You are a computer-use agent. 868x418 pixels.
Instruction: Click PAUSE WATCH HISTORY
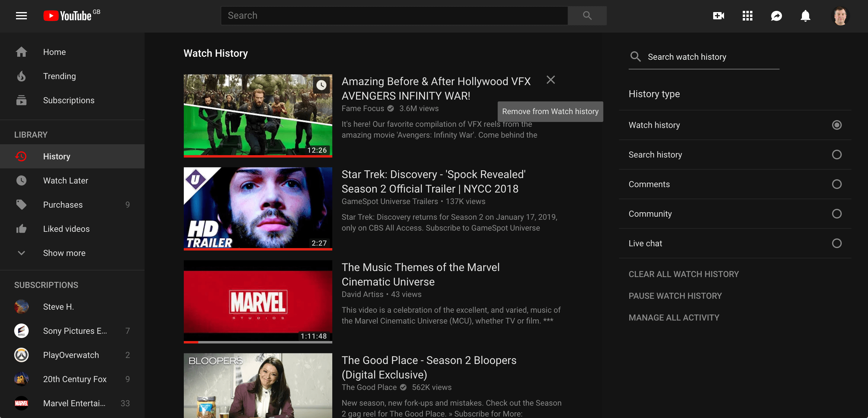coord(675,296)
